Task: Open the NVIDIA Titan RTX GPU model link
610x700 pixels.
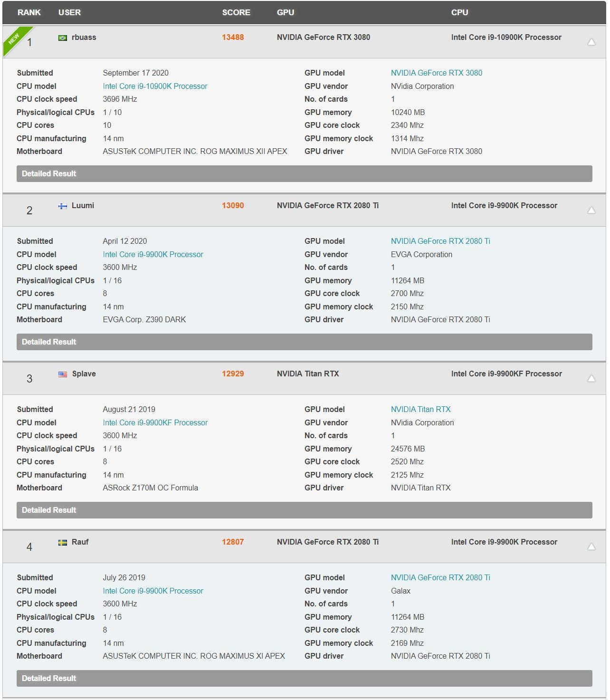Action: [x=420, y=409]
